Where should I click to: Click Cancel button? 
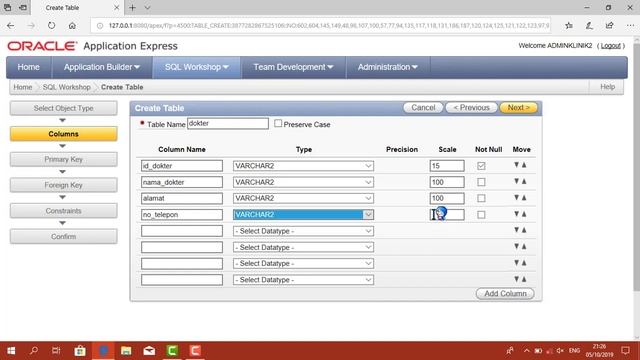423,107
